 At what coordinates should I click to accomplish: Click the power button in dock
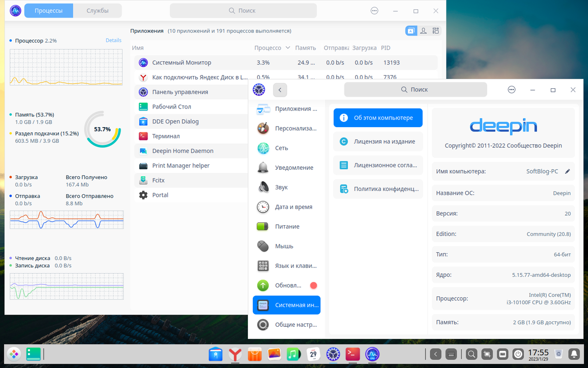pyautogui.click(x=518, y=353)
